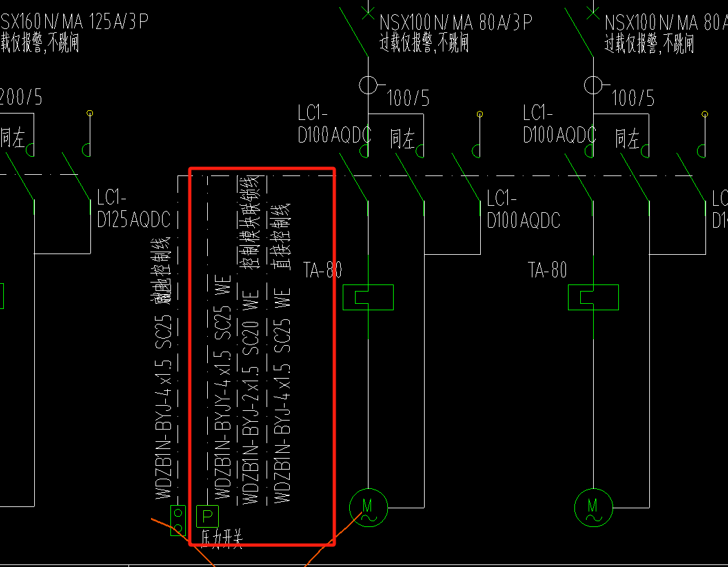728x567 pixels.
Task: Select the current transformer circle below NSX100N/MA 80A/3P
Action: coord(368,85)
